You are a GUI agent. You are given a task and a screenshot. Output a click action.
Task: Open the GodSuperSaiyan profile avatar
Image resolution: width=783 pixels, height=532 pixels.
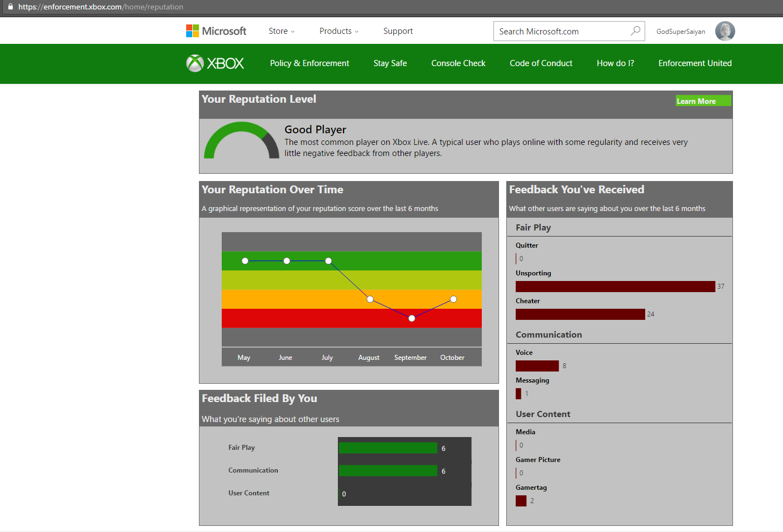pyautogui.click(x=725, y=31)
